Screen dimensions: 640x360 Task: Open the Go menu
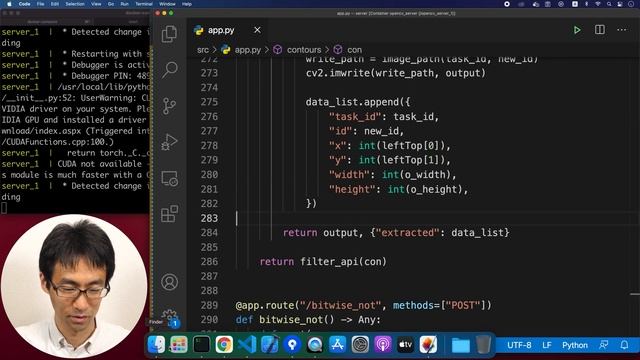111,4
